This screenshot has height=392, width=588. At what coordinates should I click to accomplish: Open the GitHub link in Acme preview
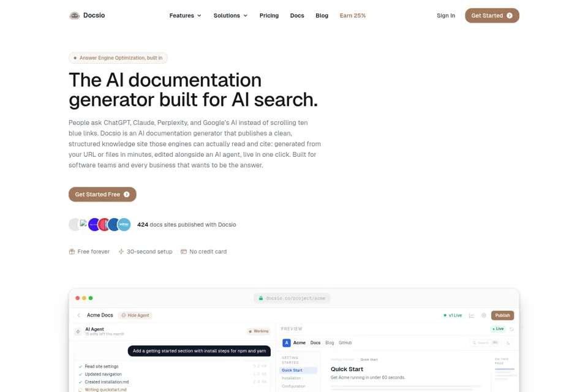tap(345, 343)
